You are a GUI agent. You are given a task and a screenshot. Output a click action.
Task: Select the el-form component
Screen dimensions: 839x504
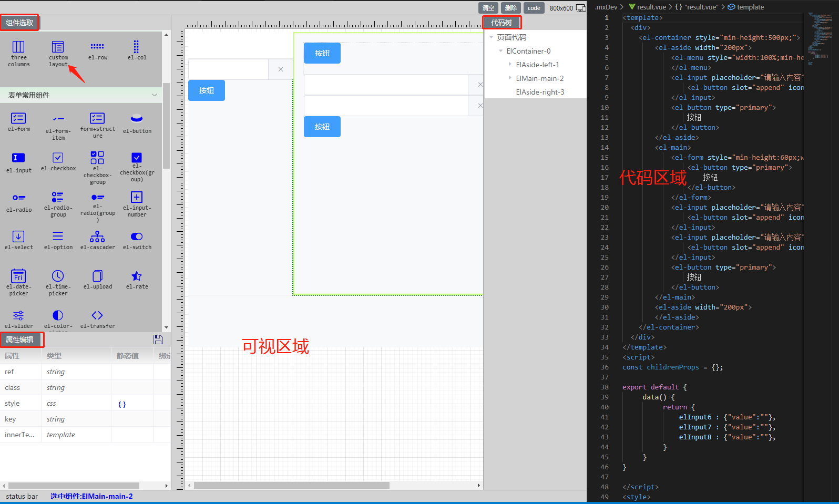pos(18,122)
